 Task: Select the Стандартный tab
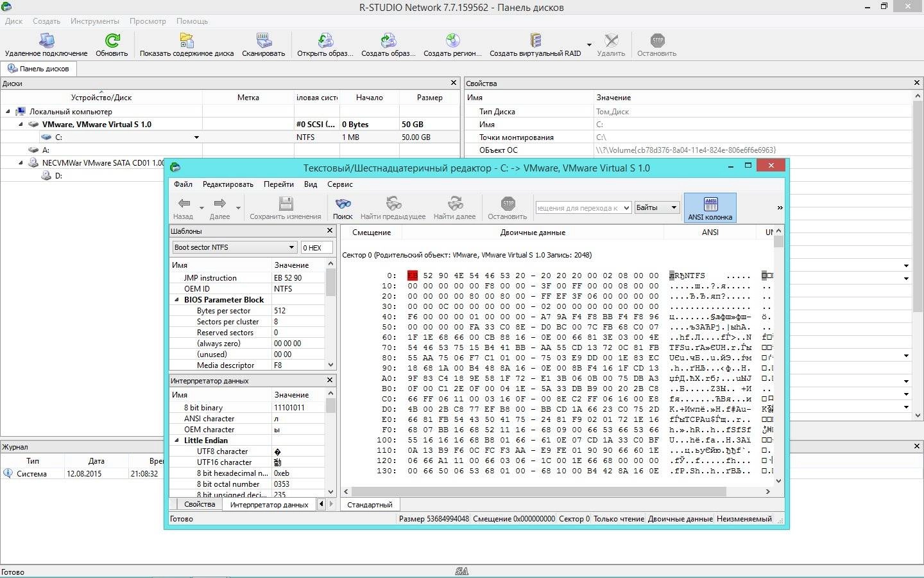(370, 504)
